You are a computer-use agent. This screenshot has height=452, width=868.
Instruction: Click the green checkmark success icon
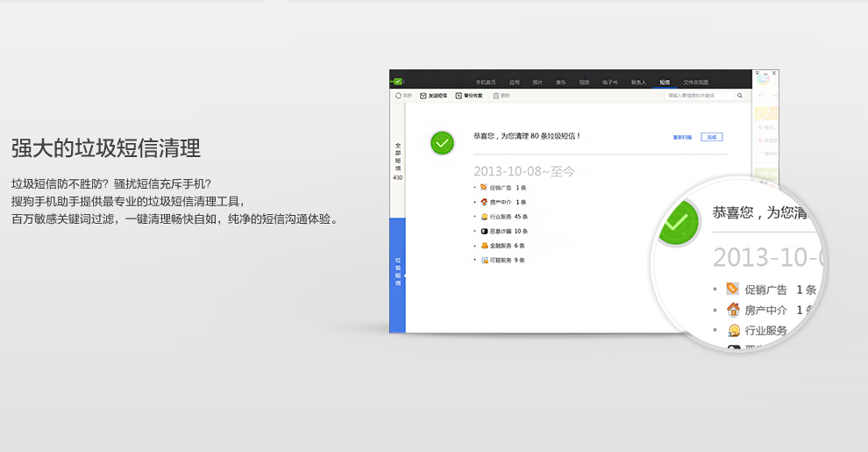[443, 142]
